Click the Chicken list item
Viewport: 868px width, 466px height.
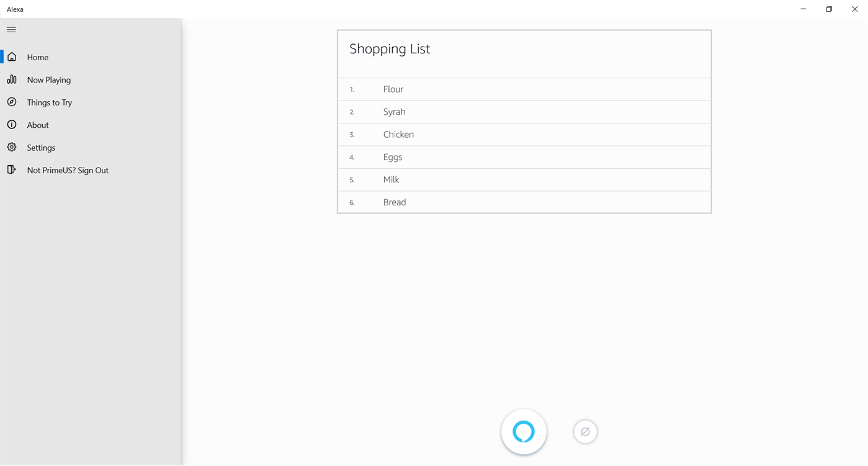(x=398, y=135)
